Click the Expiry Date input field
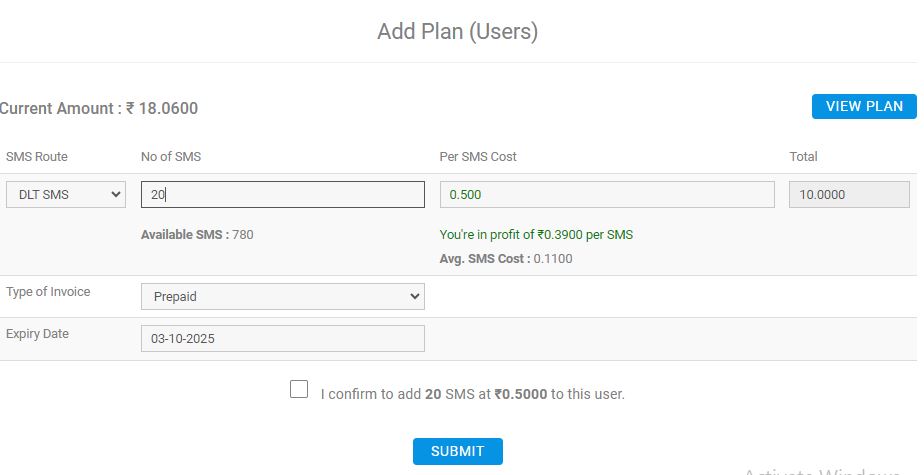924x475 pixels. pos(282,339)
